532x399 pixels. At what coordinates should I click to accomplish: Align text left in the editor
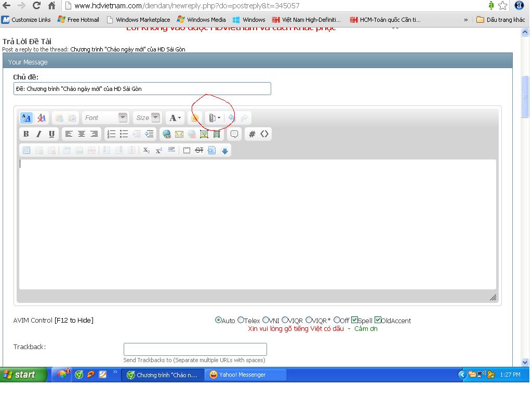click(69, 134)
